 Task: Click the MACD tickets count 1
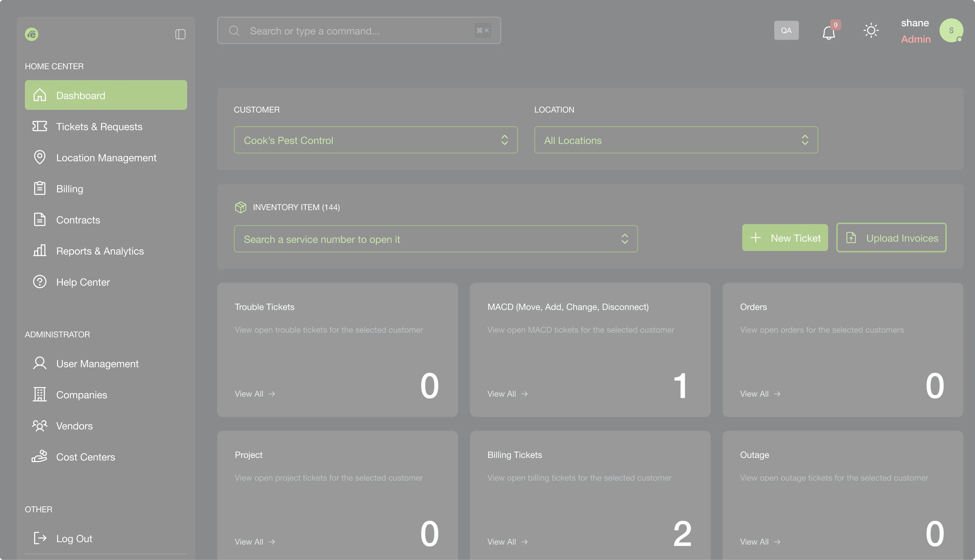[681, 386]
